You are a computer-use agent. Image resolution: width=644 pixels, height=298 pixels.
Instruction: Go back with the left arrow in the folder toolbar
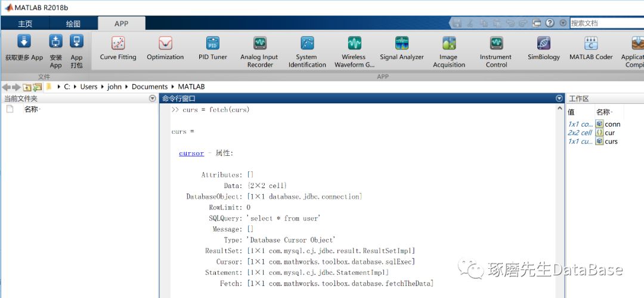click(6, 87)
